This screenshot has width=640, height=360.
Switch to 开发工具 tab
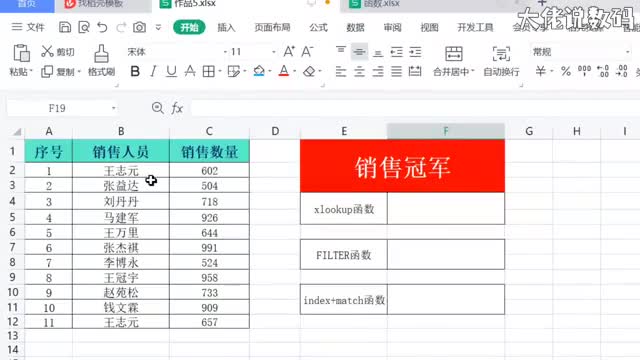tap(475, 27)
